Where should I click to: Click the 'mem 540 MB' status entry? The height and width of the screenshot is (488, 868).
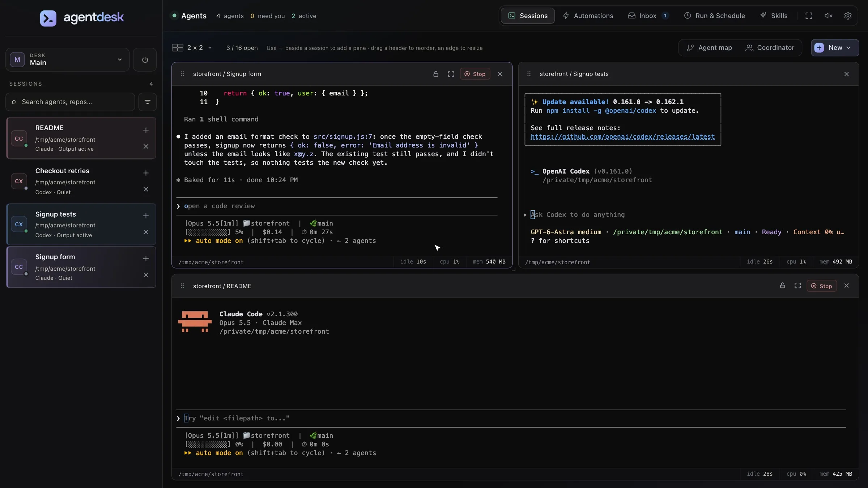point(489,262)
